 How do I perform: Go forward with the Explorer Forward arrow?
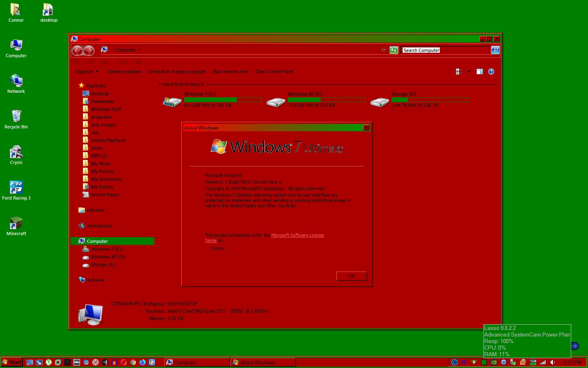point(89,50)
